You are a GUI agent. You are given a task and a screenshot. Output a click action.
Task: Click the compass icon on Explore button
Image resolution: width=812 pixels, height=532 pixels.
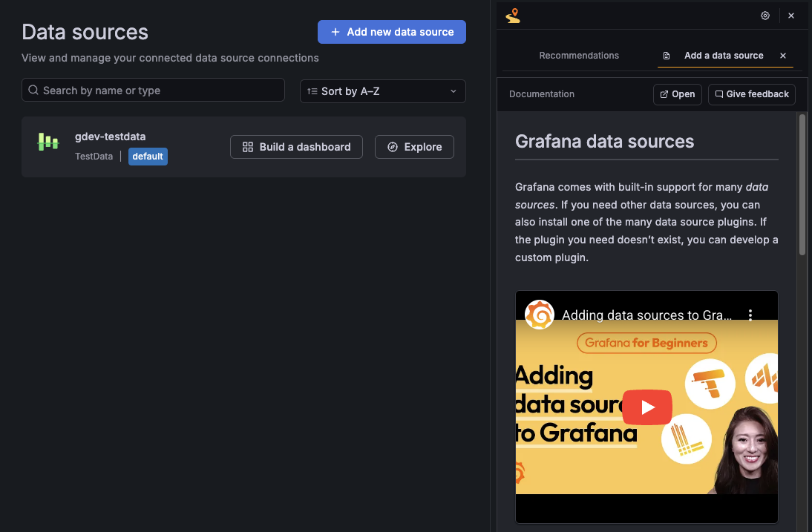pyautogui.click(x=393, y=147)
